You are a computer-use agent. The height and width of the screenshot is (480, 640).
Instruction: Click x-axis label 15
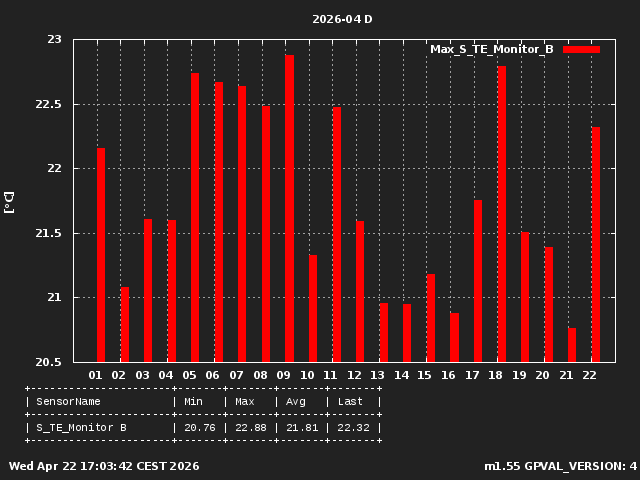424,375
